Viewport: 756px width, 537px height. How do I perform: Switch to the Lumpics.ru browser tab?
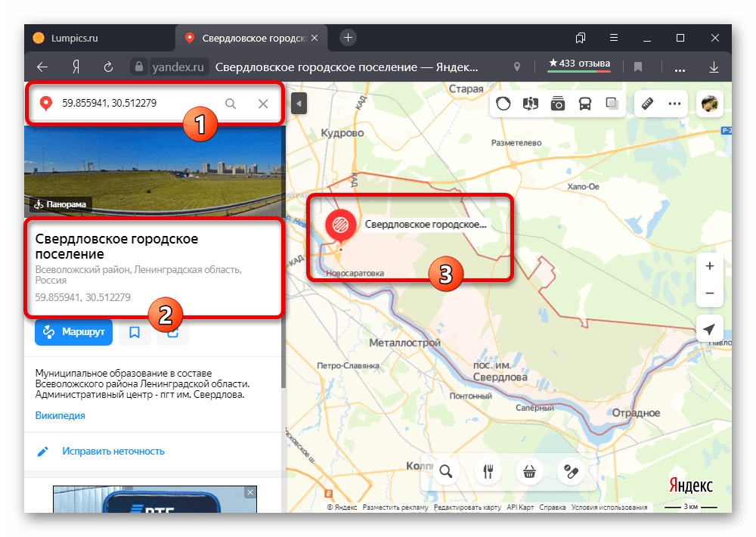(76, 38)
